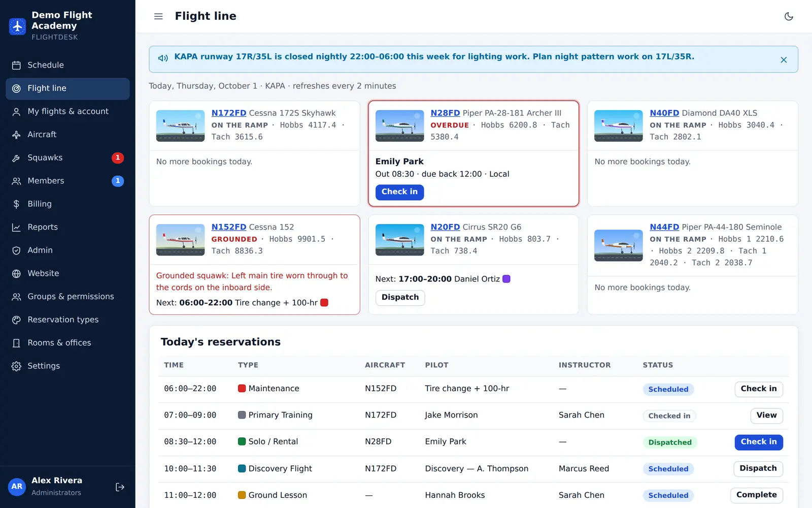Viewport: 812px width, 508px height.
Task: Open the N28FD aircraft link
Action: click(x=445, y=113)
